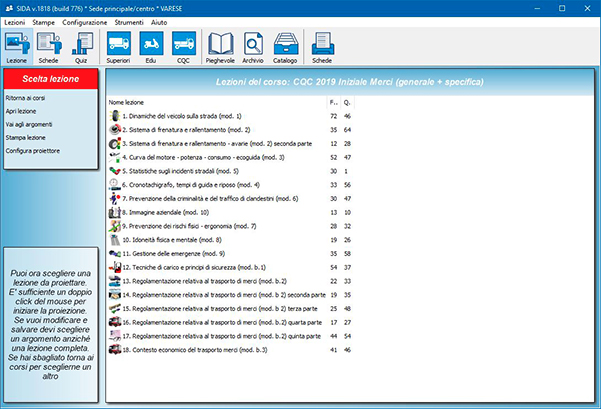The height and width of the screenshot is (409, 601).
Task: Open the Configurazione menu
Action: [x=85, y=21]
